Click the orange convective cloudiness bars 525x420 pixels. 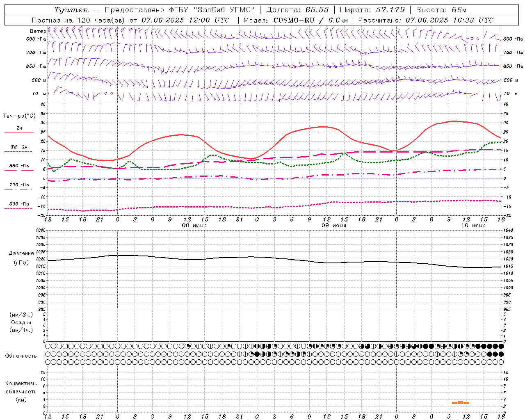click(460, 402)
